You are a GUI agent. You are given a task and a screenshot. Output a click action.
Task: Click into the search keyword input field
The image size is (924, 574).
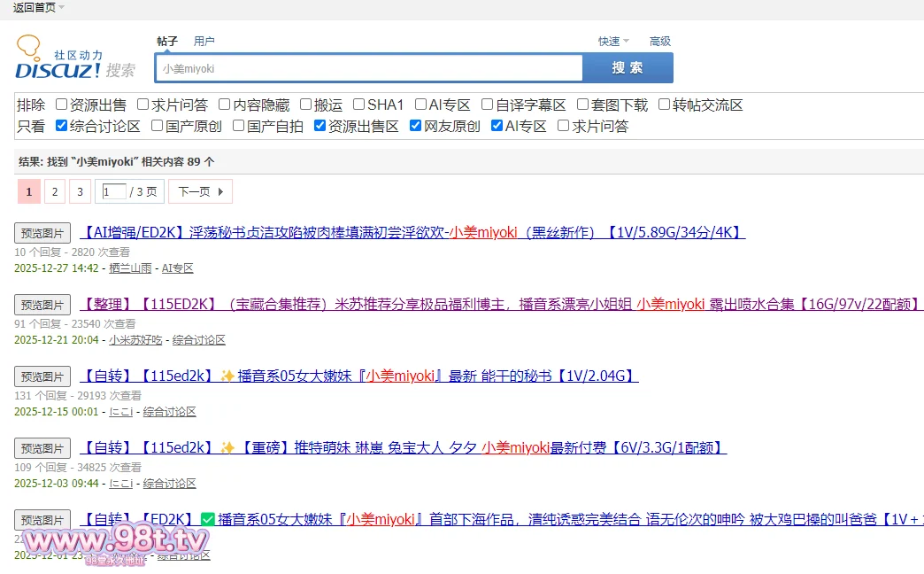coord(369,68)
